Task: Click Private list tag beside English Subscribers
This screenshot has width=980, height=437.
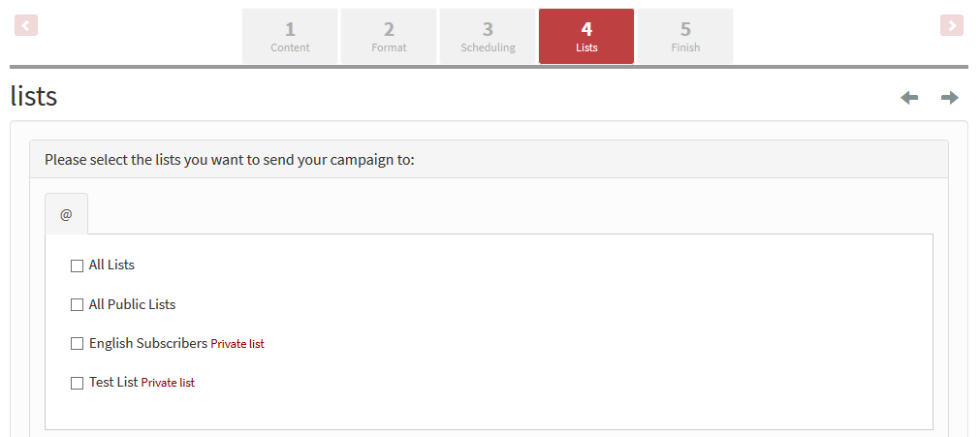Action: pyautogui.click(x=237, y=344)
